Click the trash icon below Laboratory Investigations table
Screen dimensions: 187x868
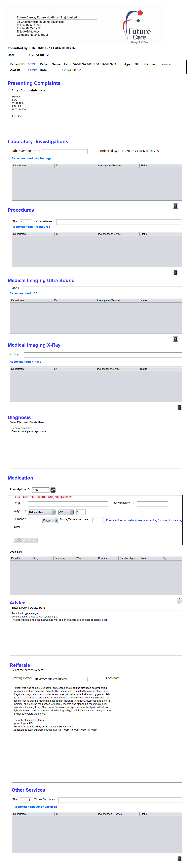[175, 206]
